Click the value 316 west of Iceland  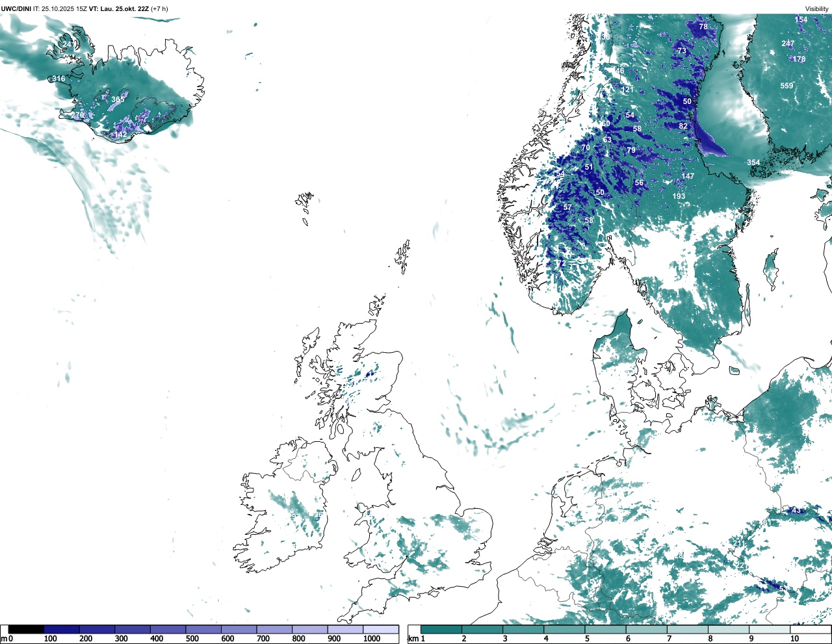click(58, 79)
